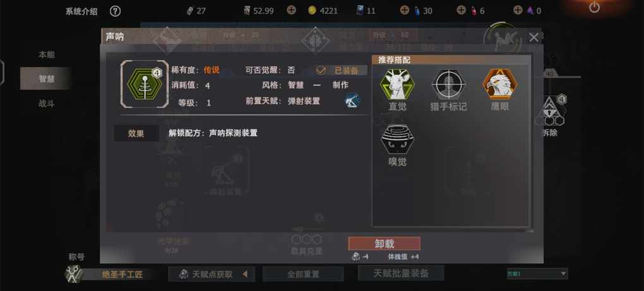Click the 声呐 sonar talent icon
The image size is (644, 291).
[144, 84]
